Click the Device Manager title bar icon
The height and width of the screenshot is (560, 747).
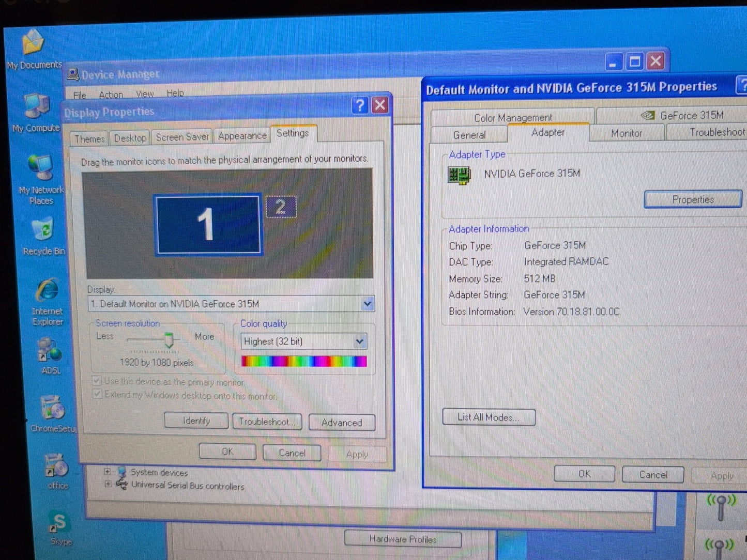[73, 74]
